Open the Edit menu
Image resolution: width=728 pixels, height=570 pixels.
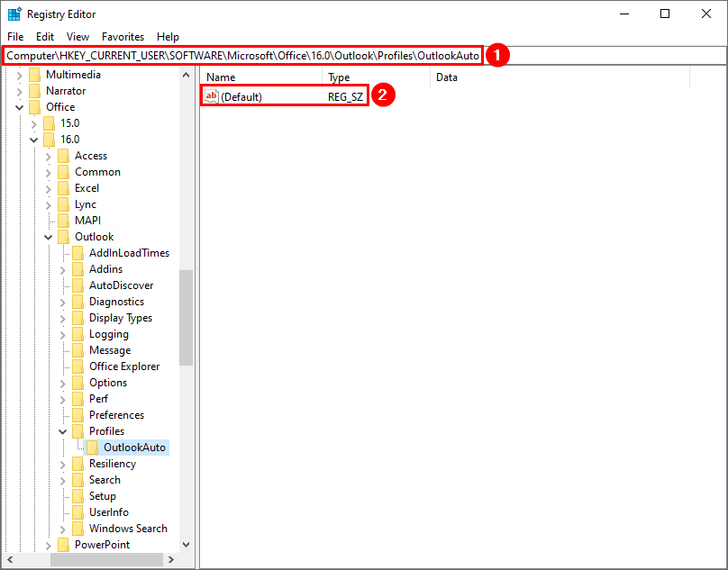[x=45, y=37]
